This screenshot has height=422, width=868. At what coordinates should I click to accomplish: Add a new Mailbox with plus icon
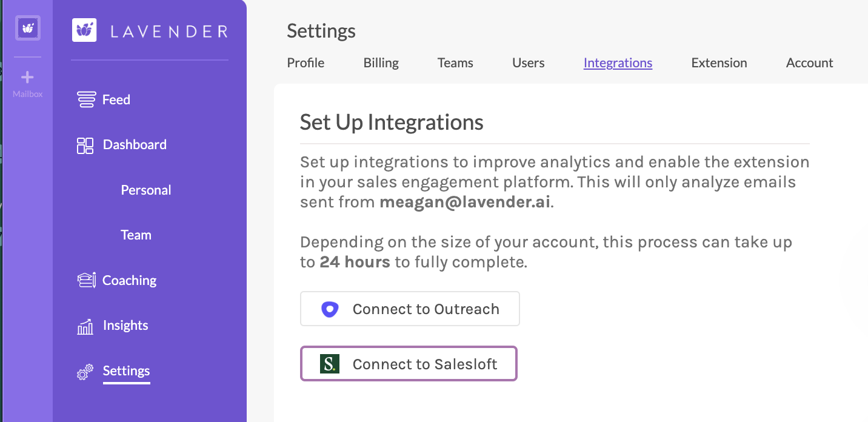pyautogui.click(x=28, y=78)
